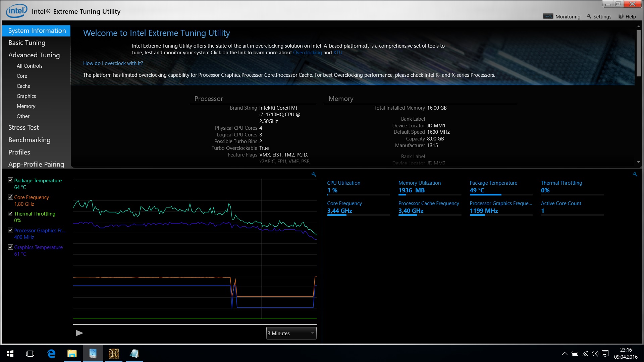
Task: Follow the XTU hyperlink
Action: (337, 53)
